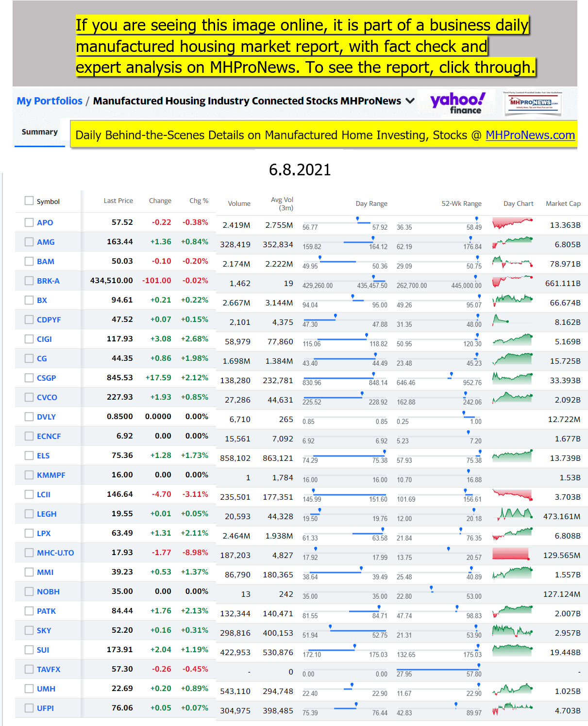Viewport: 588px width, 726px height.
Task: Click the Yahoo Finance logo
Action: click(457, 102)
